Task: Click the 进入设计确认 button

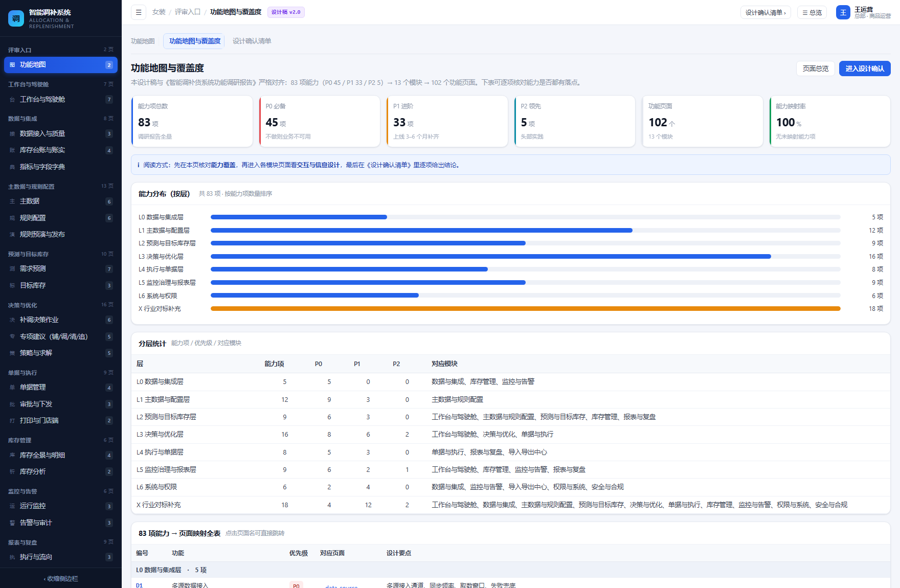Action: pos(865,69)
